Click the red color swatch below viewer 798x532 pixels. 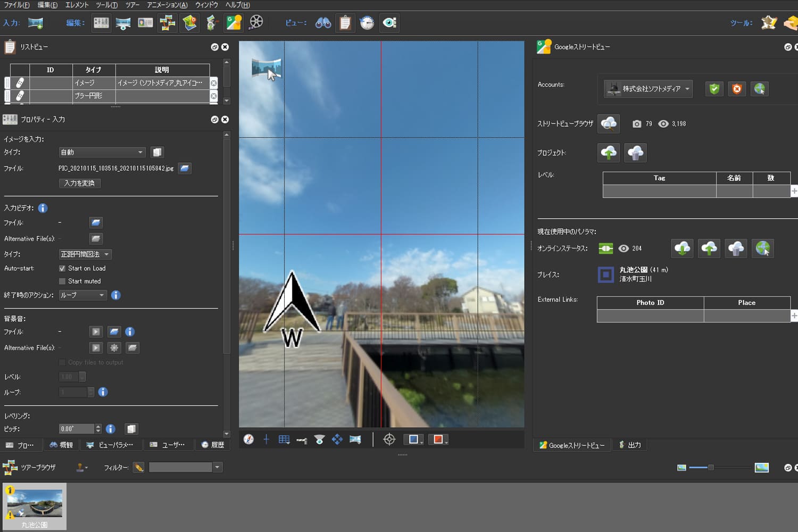pos(438,439)
